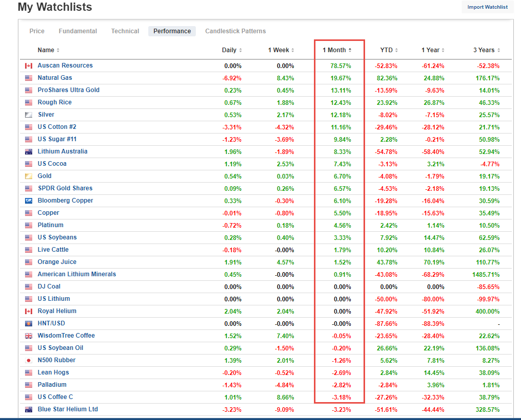
Task: Click the Australia flag icon beside Blue Star Helium Ltd
Action: coord(29,410)
